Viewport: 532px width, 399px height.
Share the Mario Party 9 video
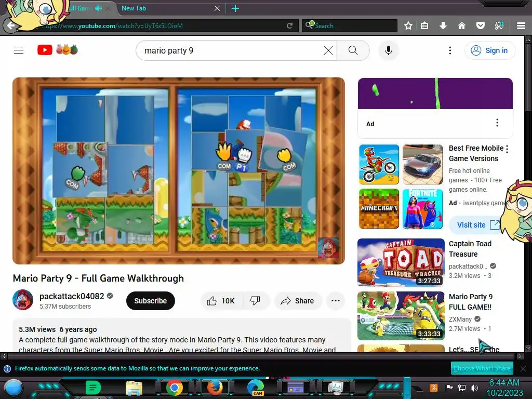(x=298, y=301)
